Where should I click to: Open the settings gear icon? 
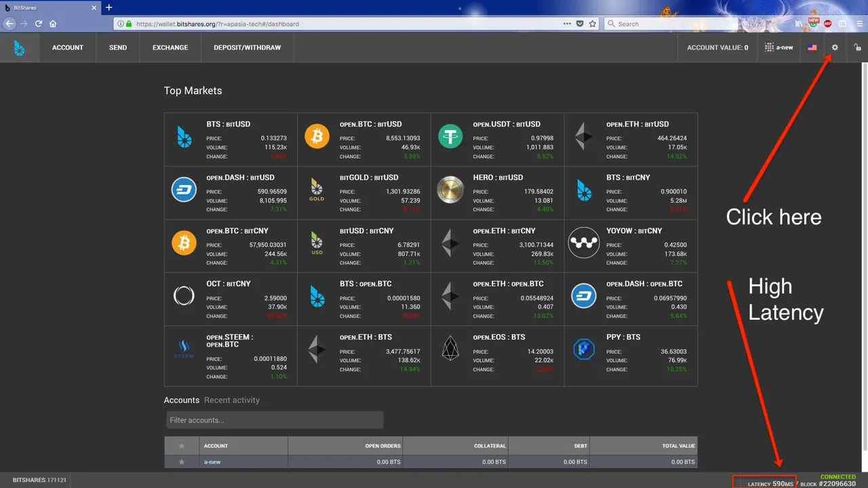[x=835, y=47]
